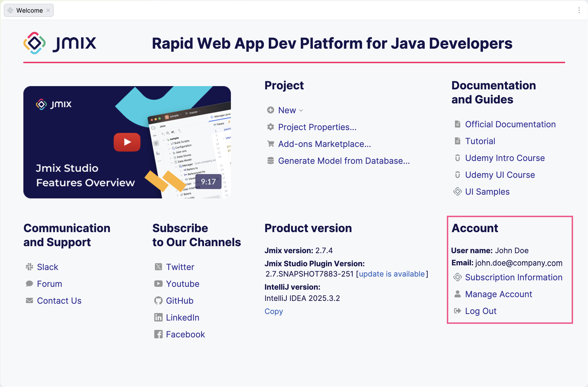
Task: Click the Add-ons Marketplace cart icon
Action: pyautogui.click(x=271, y=144)
